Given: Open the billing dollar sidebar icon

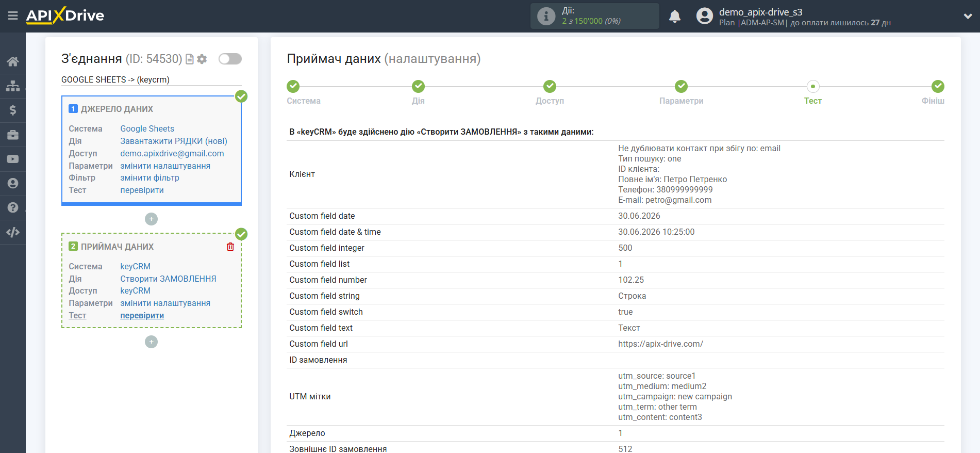Looking at the screenshot, I should (x=13, y=110).
